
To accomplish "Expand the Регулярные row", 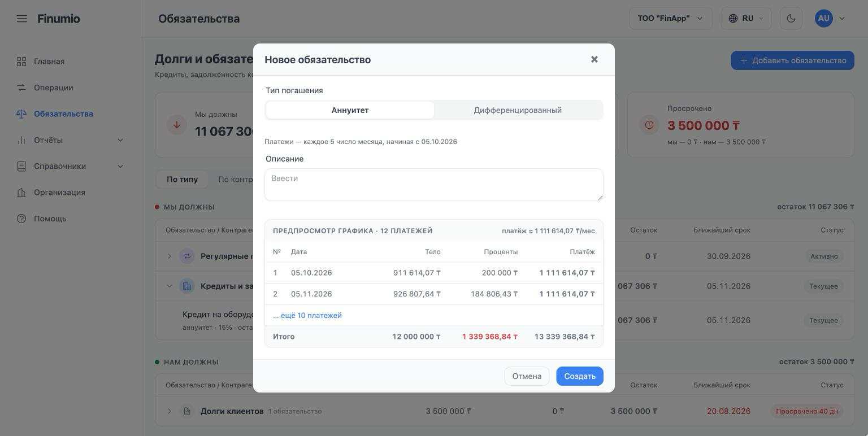I will (169, 256).
